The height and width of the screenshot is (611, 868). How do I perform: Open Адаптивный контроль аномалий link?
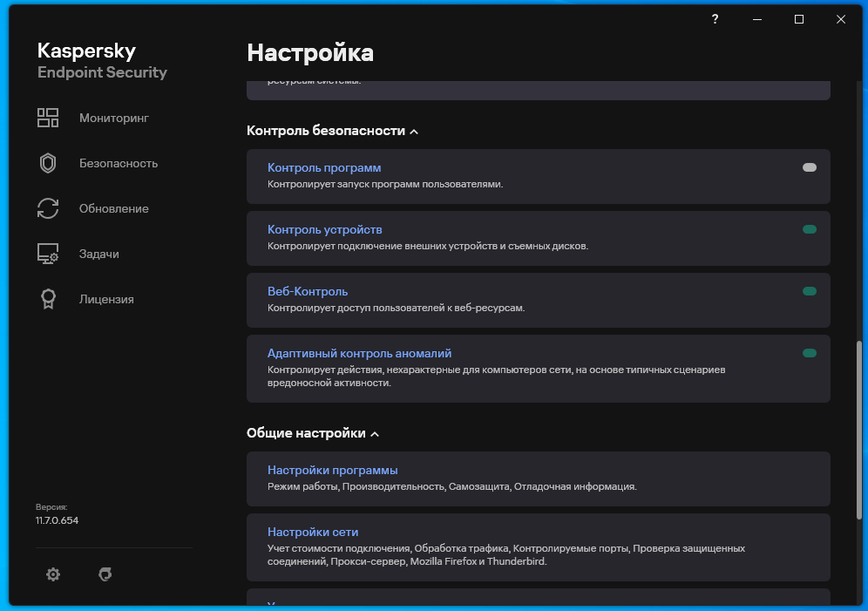click(x=360, y=354)
